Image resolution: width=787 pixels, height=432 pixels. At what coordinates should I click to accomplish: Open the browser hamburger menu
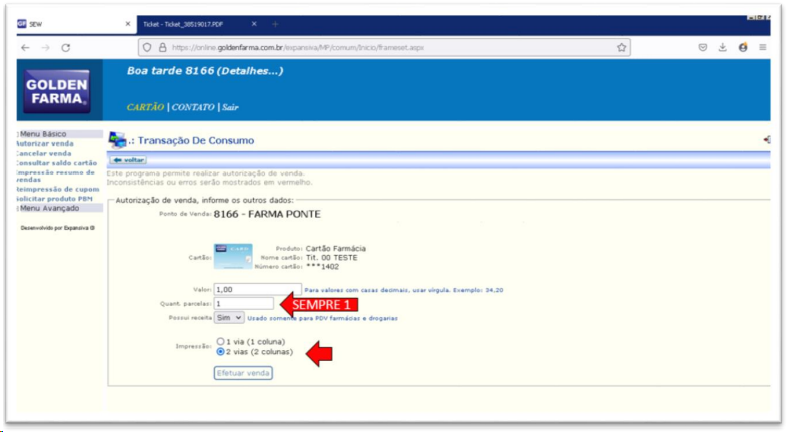pyautogui.click(x=763, y=47)
